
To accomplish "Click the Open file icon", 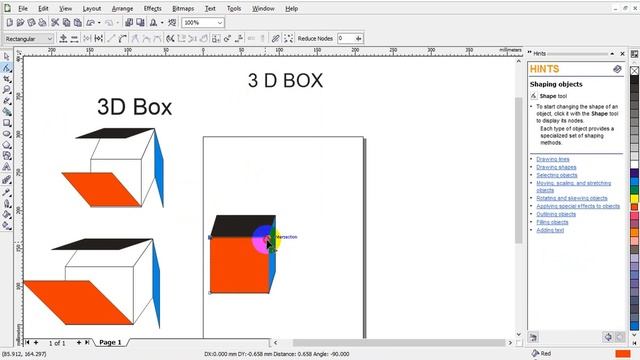I will (20, 22).
